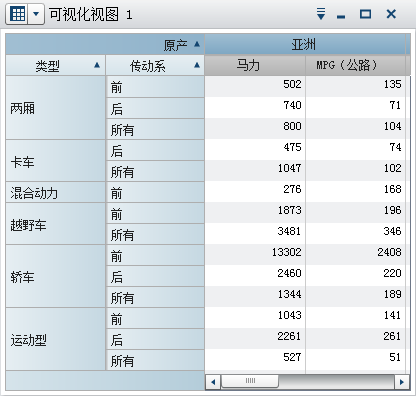
Task: Select the horsepower cell 2261
Action: click(x=255, y=338)
